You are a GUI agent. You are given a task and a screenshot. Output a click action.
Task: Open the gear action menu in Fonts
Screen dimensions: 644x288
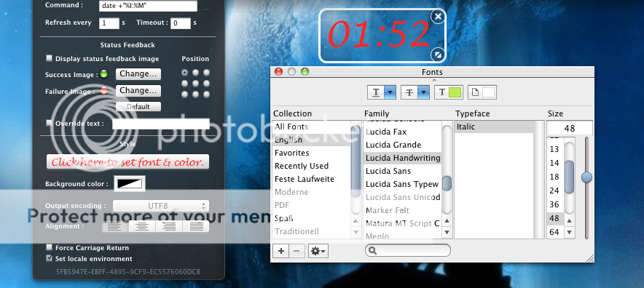(318, 251)
